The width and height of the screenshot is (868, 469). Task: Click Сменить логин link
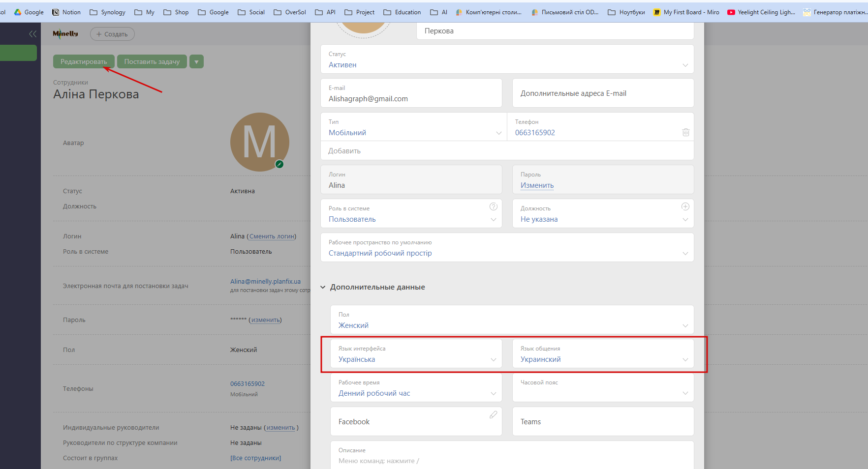point(272,236)
